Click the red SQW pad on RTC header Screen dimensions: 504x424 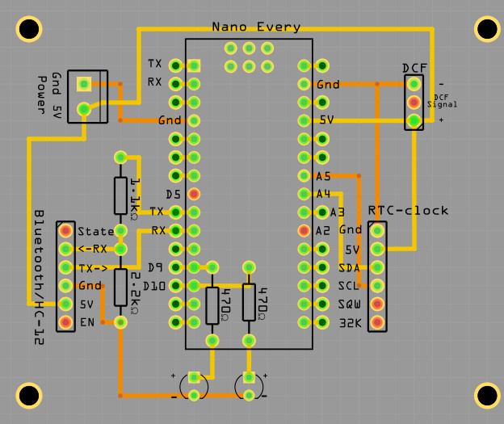coord(377,304)
